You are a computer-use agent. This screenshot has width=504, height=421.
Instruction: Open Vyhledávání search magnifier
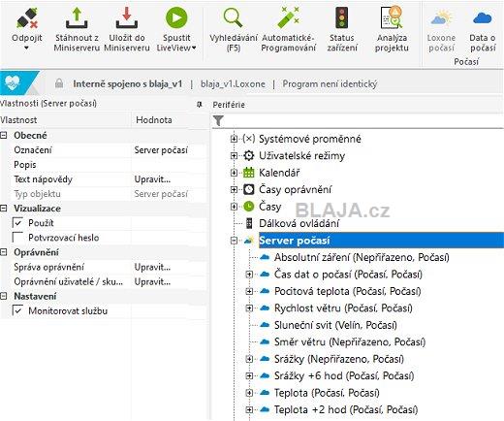click(233, 18)
